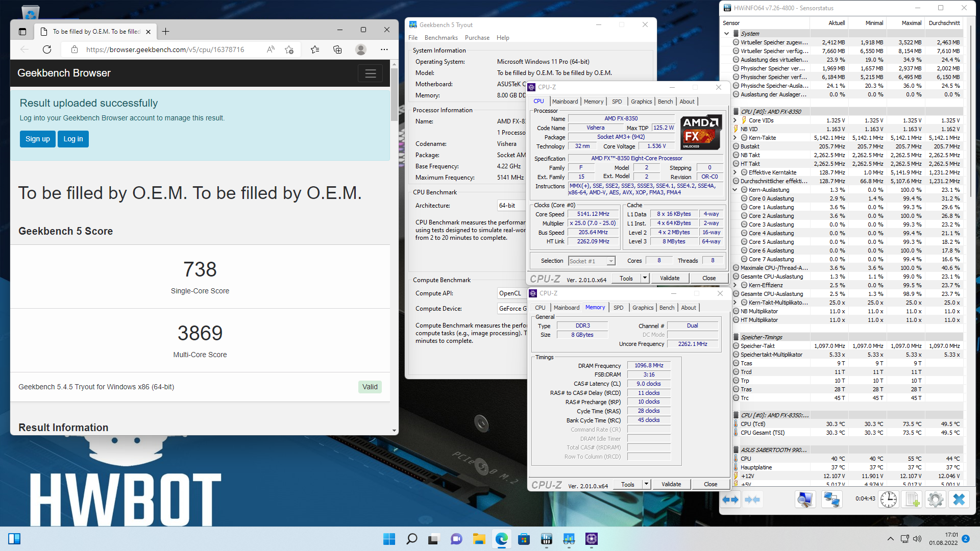This screenshot has width=980, height=551.
Task: Click Validate in the bottom CPU-Z window
Action: pos(671,484)
